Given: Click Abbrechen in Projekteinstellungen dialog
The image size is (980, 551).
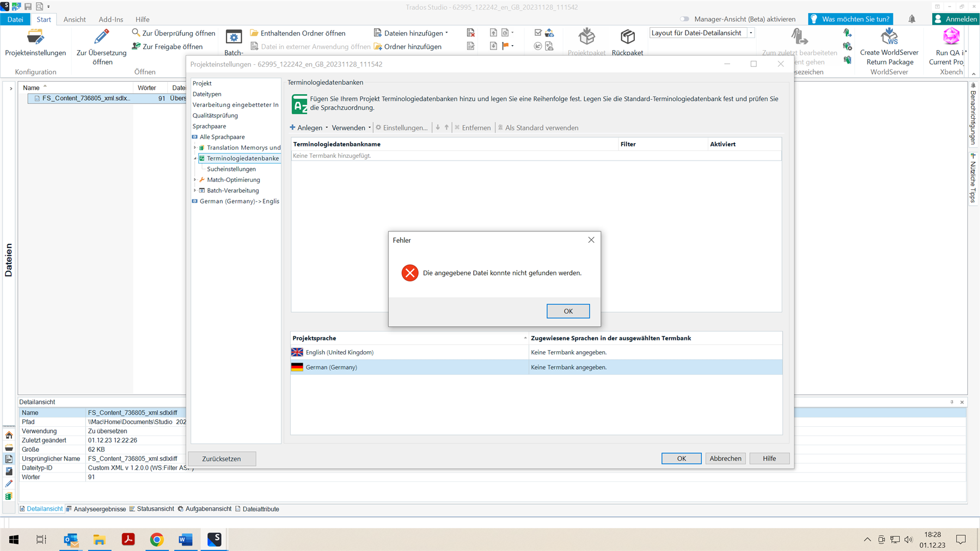Looking at the screenshot, I should pyautogui.click(x=725, y=458).
